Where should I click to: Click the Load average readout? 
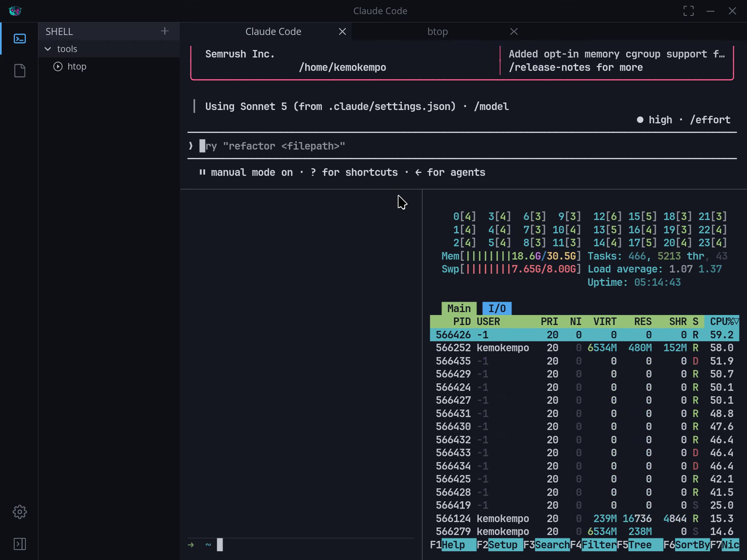(654, 269)
